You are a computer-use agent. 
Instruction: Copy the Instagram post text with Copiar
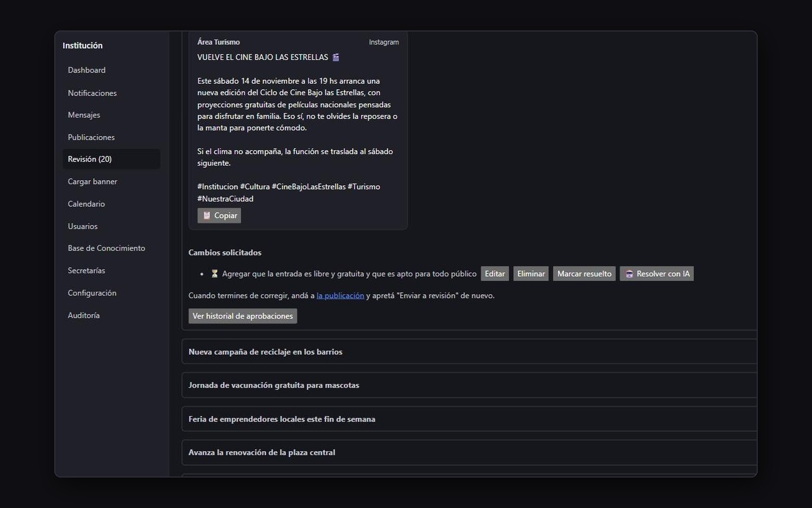[x=219, y=215]
